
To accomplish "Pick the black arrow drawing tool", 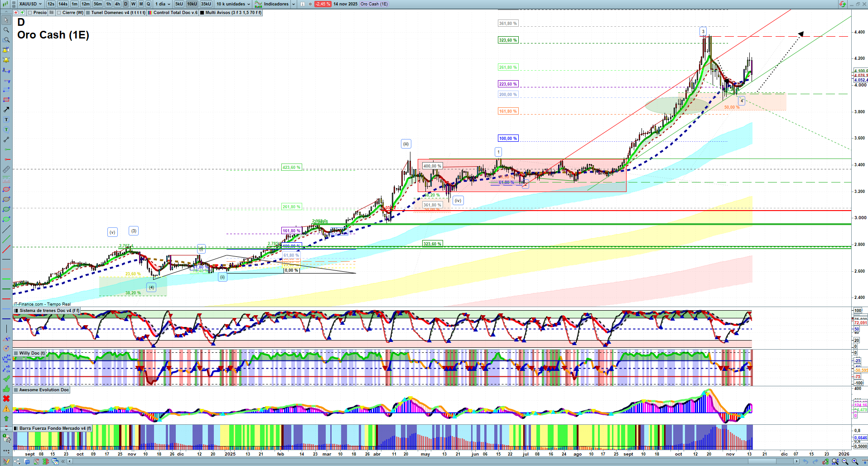I will (6, 110).
